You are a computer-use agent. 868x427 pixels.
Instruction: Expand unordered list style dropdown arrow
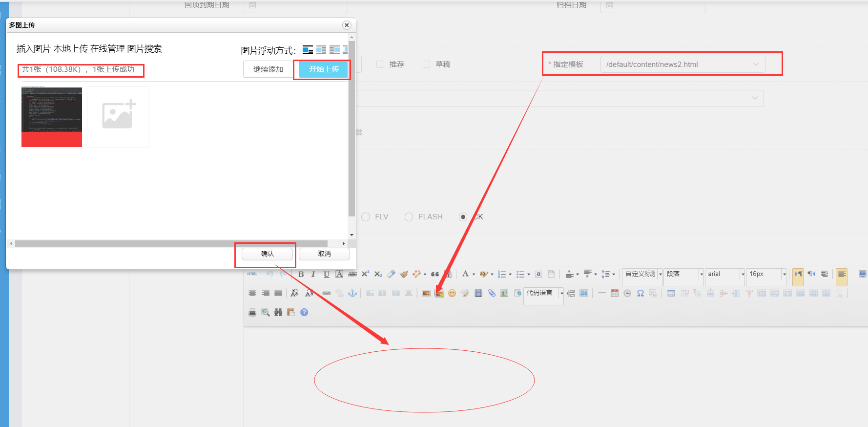pos(529,275)
